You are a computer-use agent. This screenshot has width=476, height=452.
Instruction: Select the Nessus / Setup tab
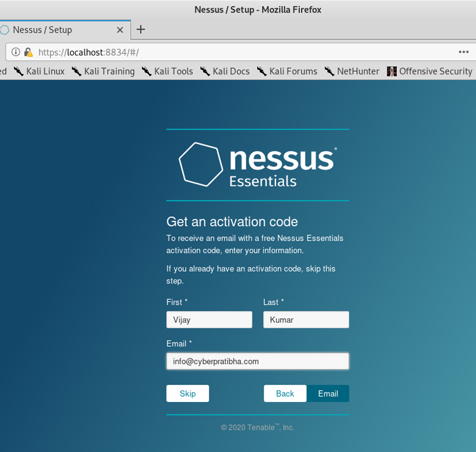click(x=65, y=30)
